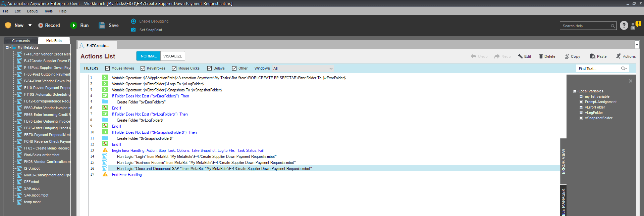The width and height of the screenshot is (644, 216).
Task: Click the If icon on line 4
Action: pyautogui.click(x=105, y=96)
